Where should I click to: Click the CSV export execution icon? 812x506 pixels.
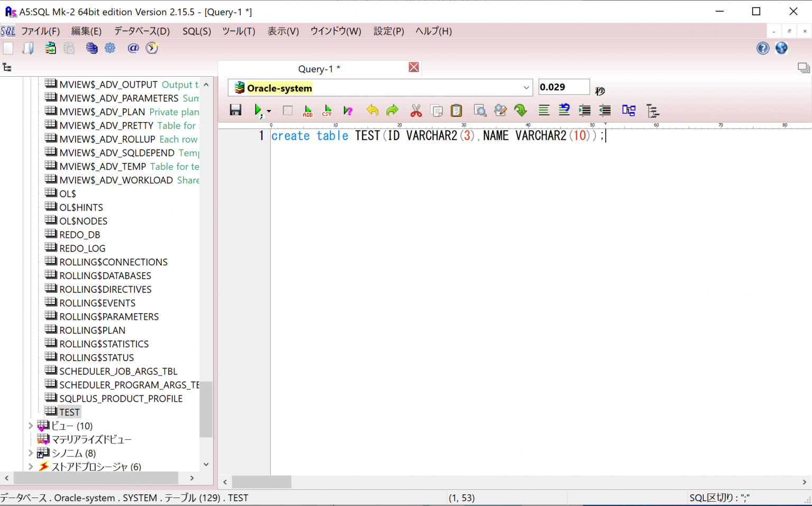pyautogui.click(x=327, y=111)
